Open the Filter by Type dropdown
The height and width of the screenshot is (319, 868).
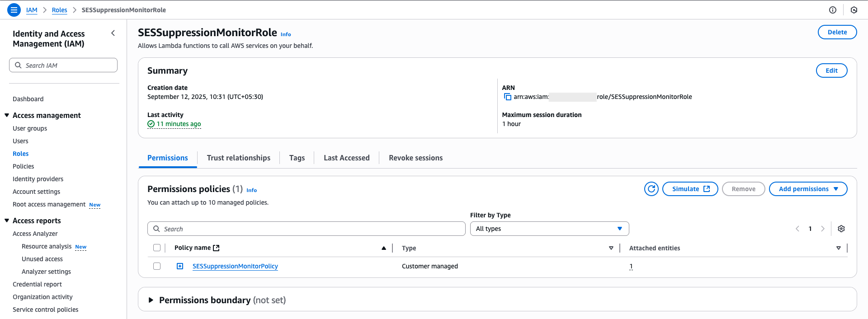coord(549,229)
